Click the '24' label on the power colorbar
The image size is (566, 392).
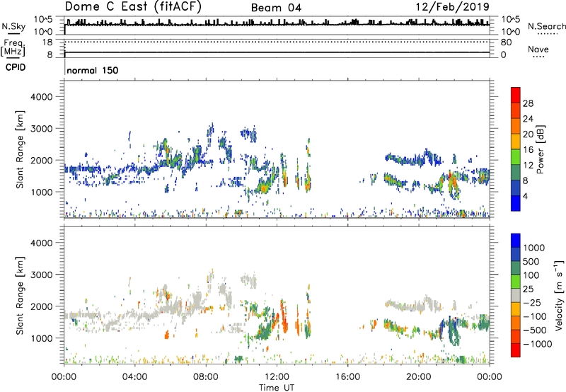point(528,119)
